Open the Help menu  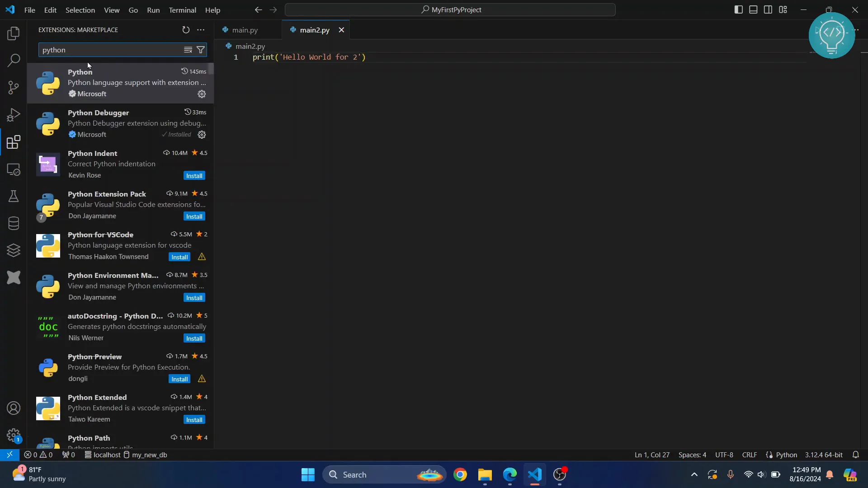coord(212,10)
